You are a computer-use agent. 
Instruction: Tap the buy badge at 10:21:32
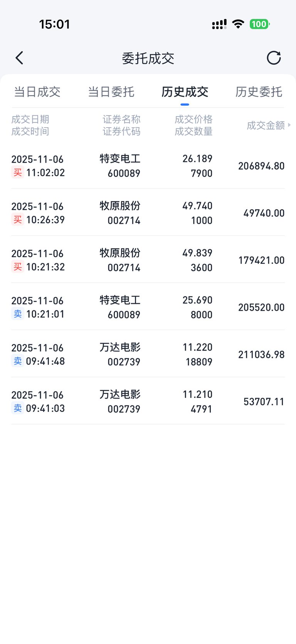tap(18, 267)
